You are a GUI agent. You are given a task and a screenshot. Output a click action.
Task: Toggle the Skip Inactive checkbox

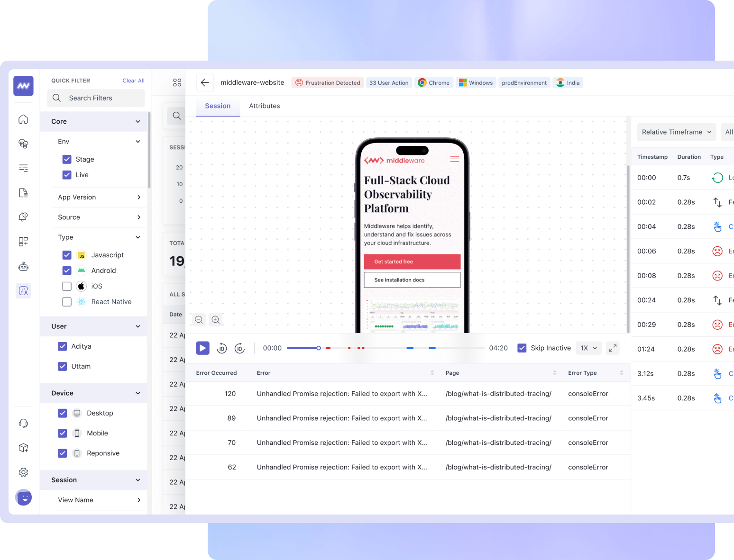[x=522, y=348]
